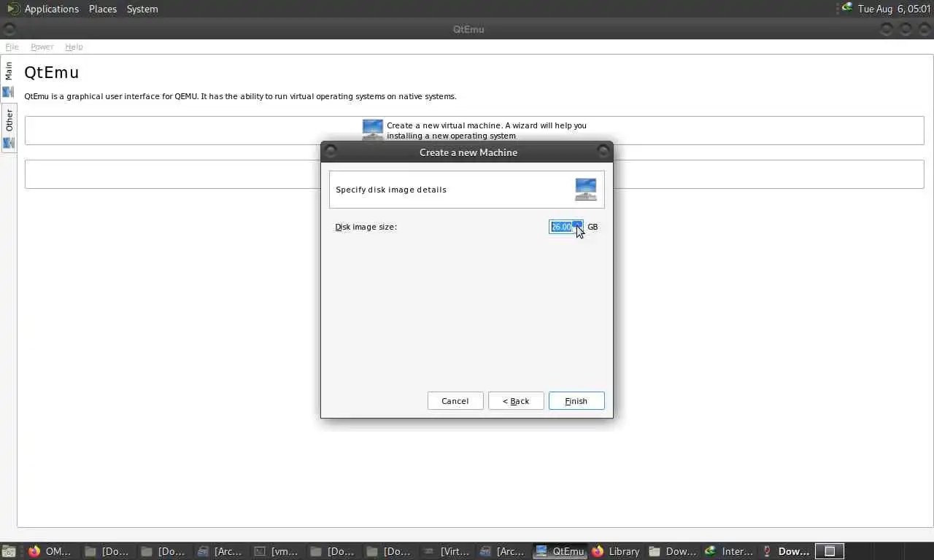Switch to the Other vertical tab

[x=9, y=128]
